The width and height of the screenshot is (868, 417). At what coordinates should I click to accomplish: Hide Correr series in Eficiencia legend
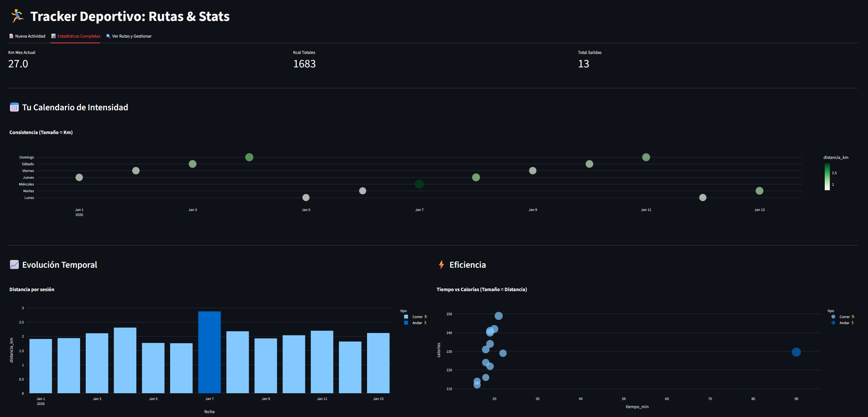(844, 317)
